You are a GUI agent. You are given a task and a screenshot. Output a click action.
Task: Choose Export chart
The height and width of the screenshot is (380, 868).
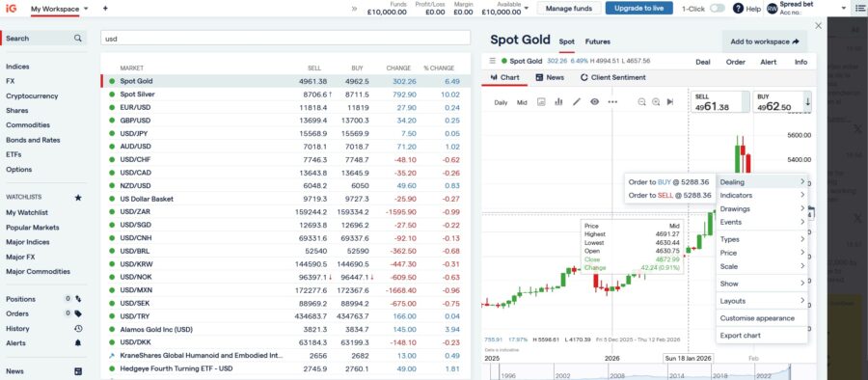[762, 335]
